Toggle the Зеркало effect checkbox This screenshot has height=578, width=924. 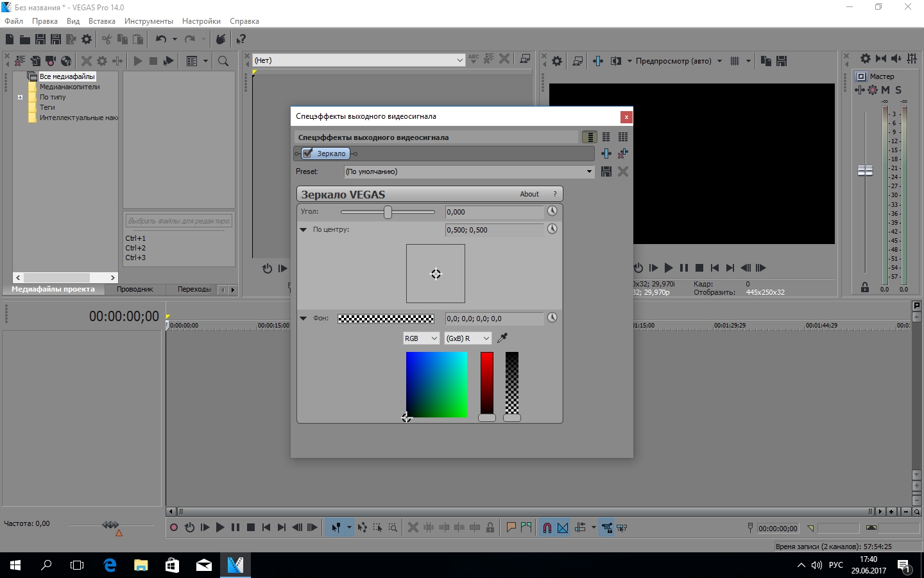click(307, 153)
